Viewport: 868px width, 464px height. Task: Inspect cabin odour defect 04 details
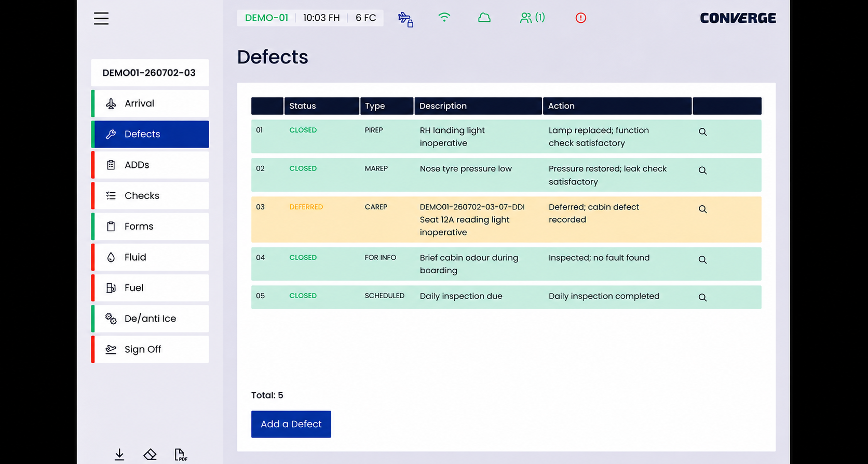(702, 260)
